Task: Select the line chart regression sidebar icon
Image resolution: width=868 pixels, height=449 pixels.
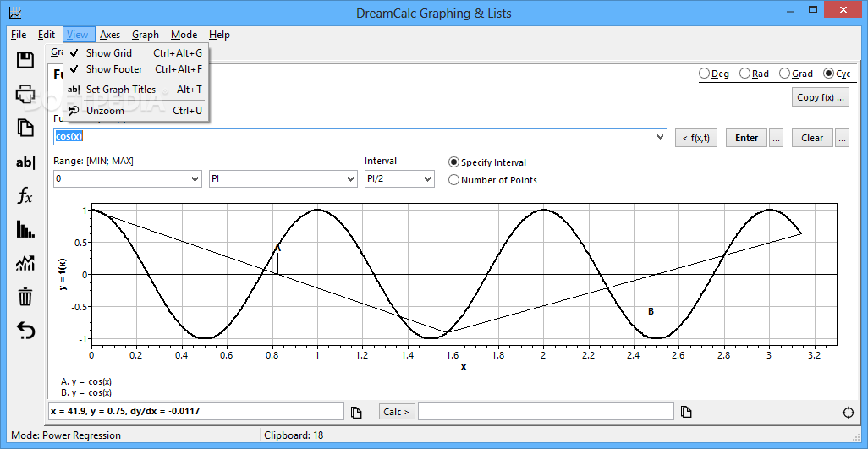Action: [25, 263]
